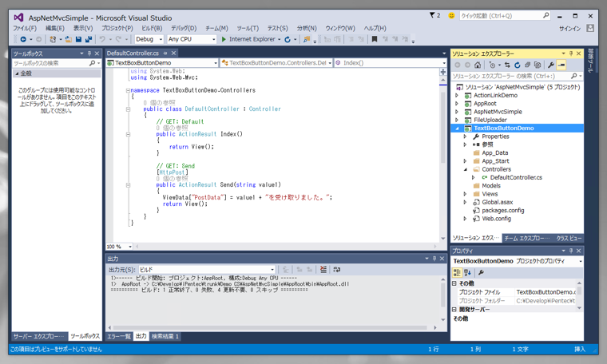Toggle word wrap icon in Output panel
The image size is (607, 364).
[x=337, y=269]
